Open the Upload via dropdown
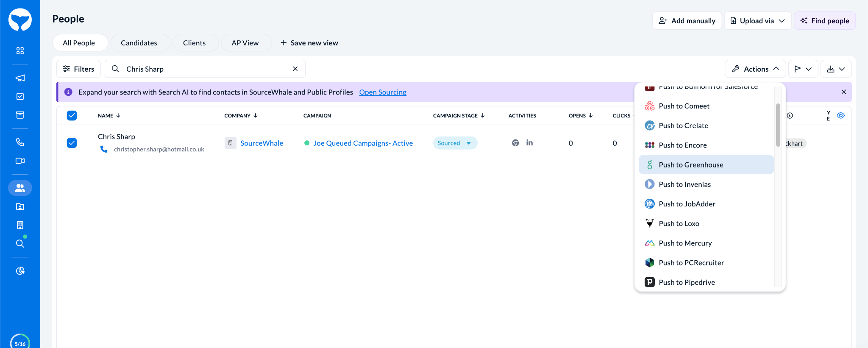The height and width of the screenshot is (348, 868). pos(758,21)
